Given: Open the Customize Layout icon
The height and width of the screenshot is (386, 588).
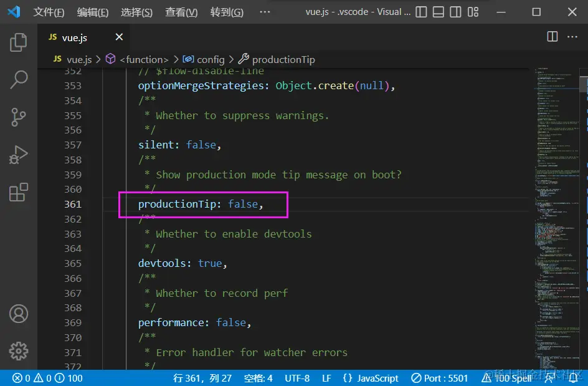Looking at the screenshot, I should pos(473,12).
